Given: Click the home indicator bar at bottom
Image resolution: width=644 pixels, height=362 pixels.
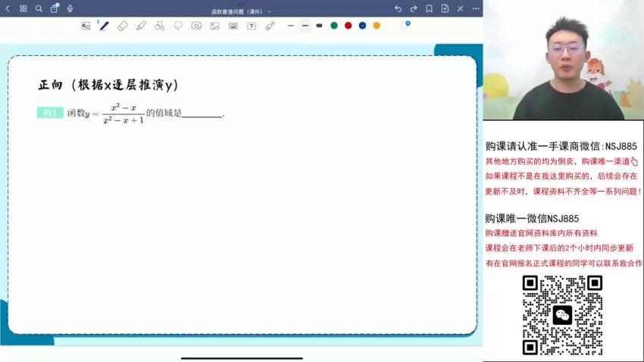Looking at the screenshot, I should coord(242,358).
